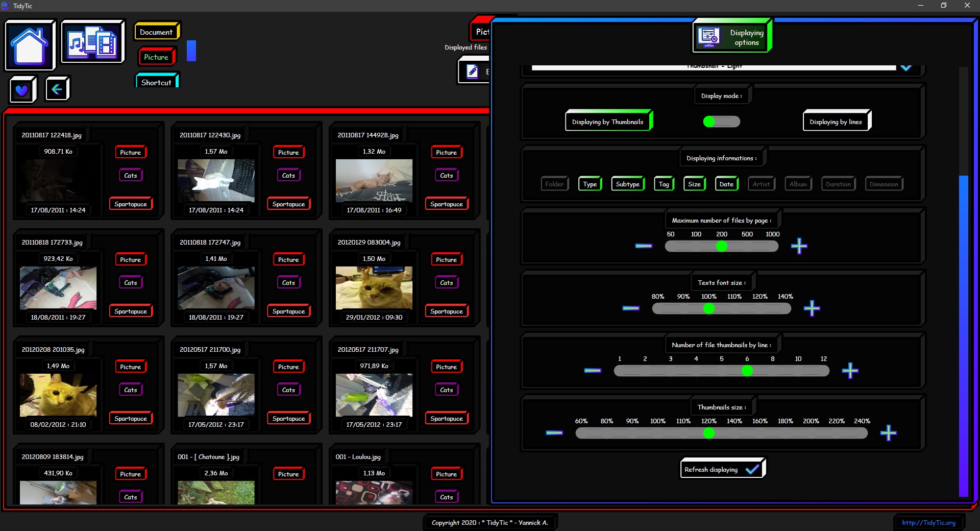Decrease thumbnails size with minus
Image resolution: width=980 pixels, height=531 pixels.
554,433
